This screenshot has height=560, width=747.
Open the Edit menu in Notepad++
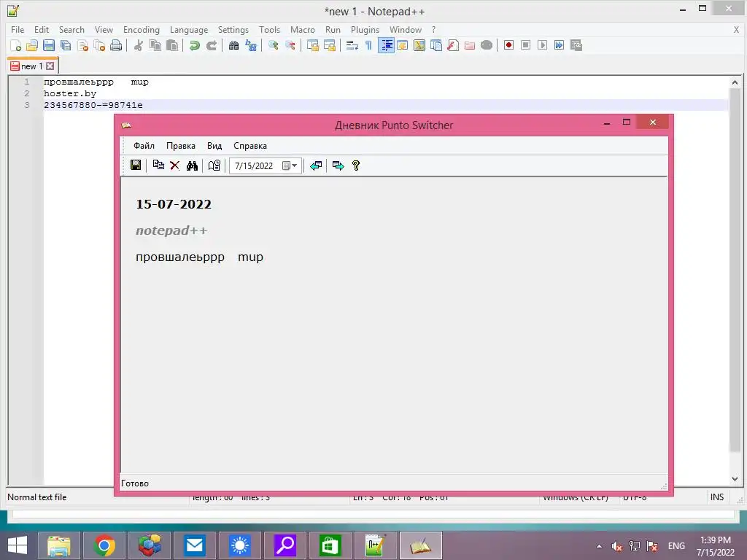pyautogui.click(x=42, y=29)
